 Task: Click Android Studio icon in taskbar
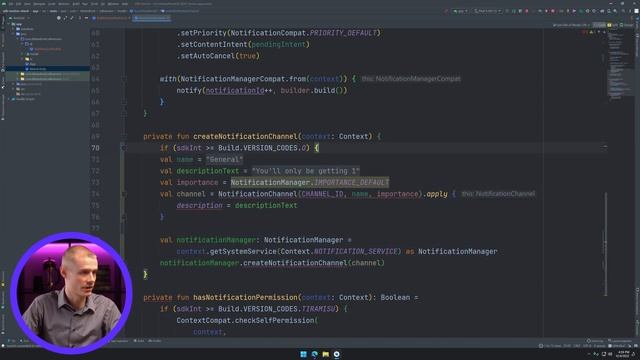[x=336, y=354]
